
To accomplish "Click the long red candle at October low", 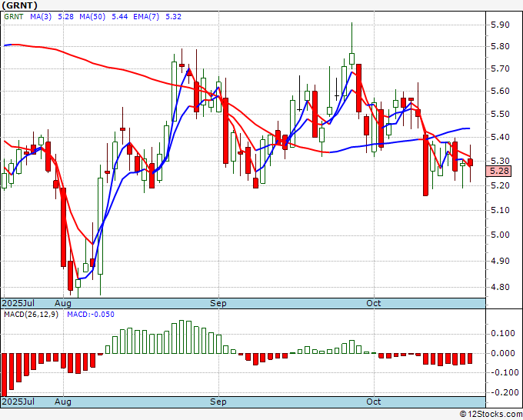I will point(425,165).
